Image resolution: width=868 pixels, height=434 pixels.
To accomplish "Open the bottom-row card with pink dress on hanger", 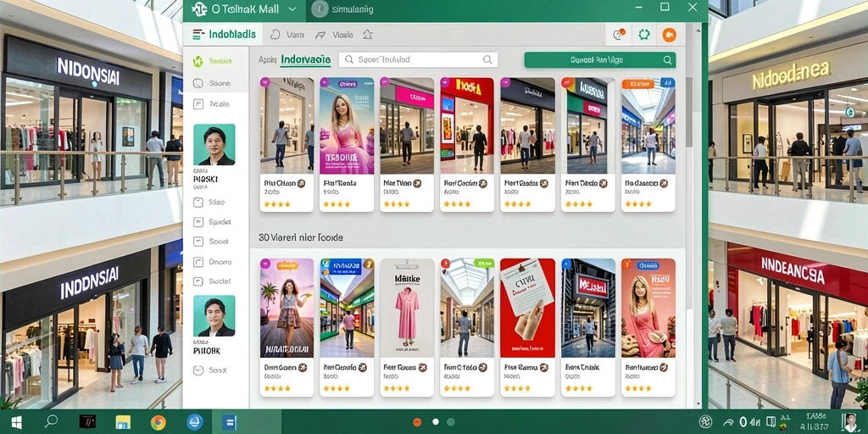I will [407, 328].
